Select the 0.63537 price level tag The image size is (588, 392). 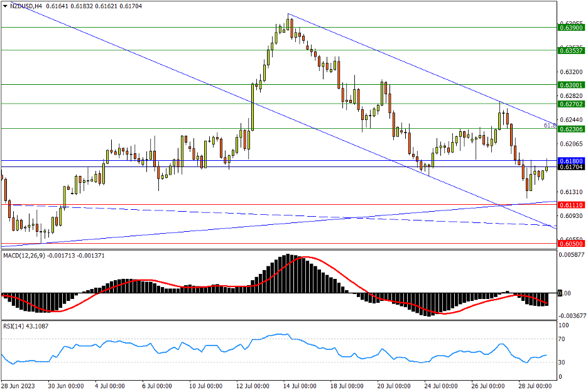click(x=571, y=50)
